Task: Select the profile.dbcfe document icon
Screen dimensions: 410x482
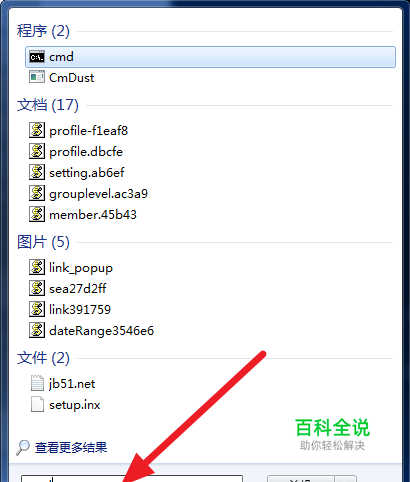Action: pyautogui.click(x=37, y=151)
